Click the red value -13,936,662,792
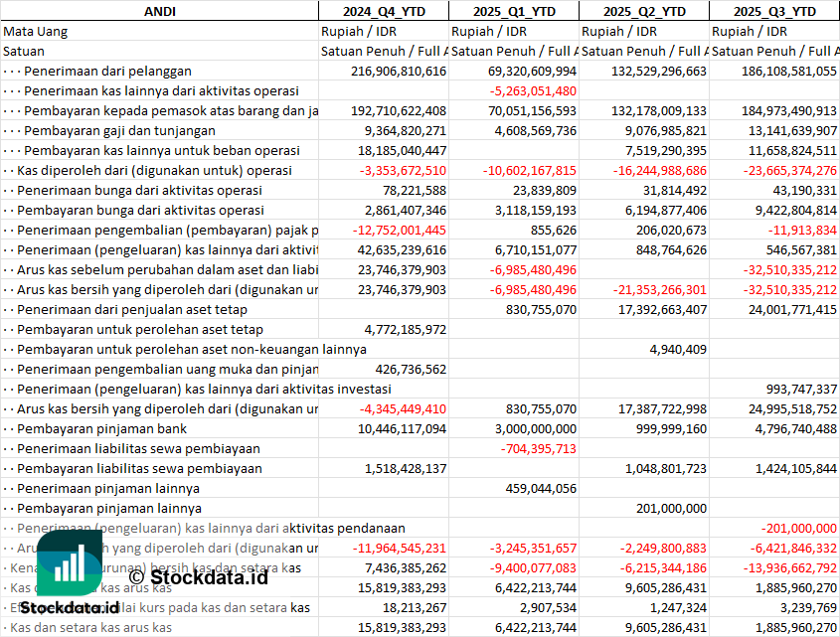This screenshot has width=840, height=637. click(x=790, y=567)
